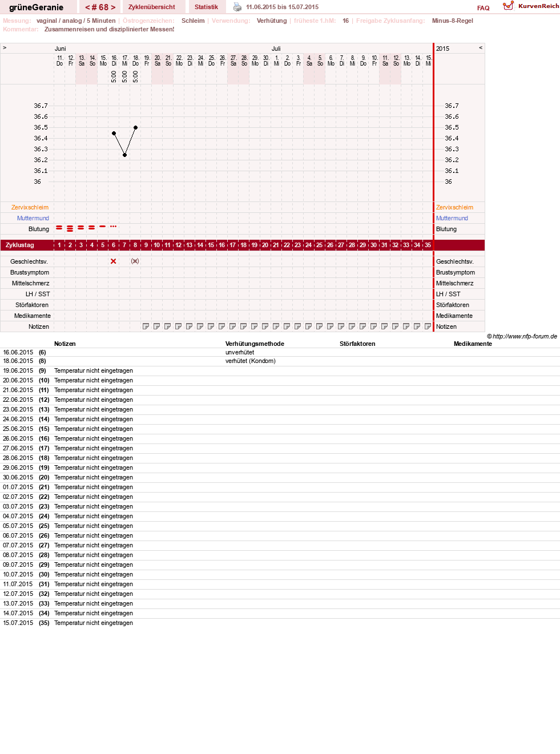Open the note icon for cycle day 32

(396, 326)
